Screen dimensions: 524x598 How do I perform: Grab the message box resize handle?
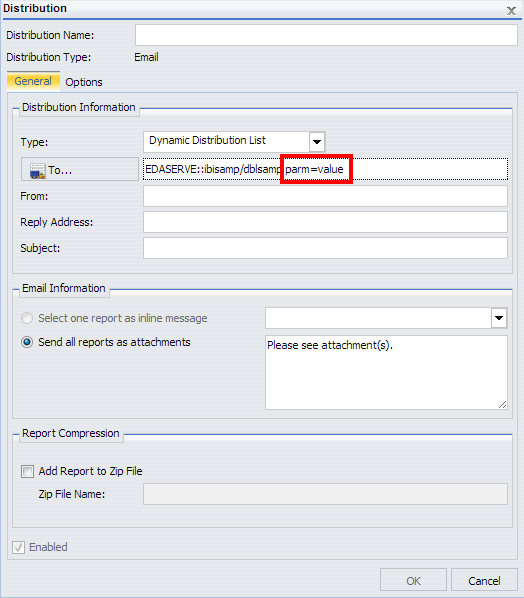502,405
